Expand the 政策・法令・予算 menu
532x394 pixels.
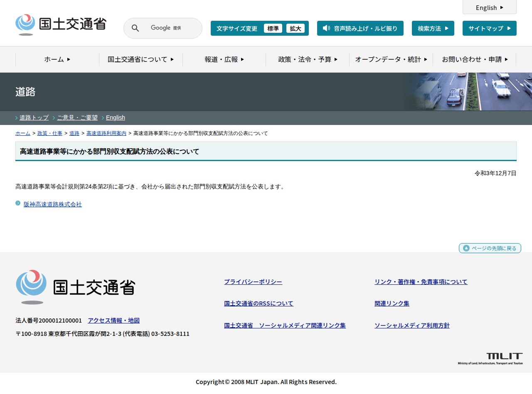(x=308, y=59)
